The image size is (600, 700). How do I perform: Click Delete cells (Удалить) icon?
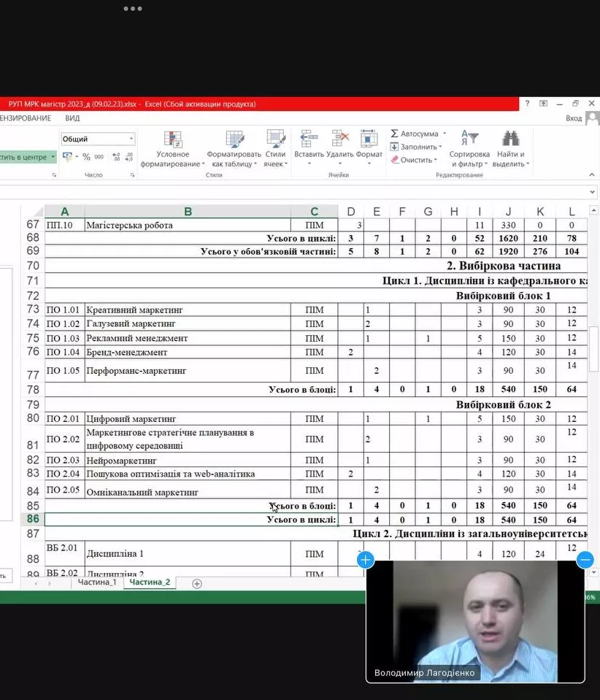pos(339,139)
